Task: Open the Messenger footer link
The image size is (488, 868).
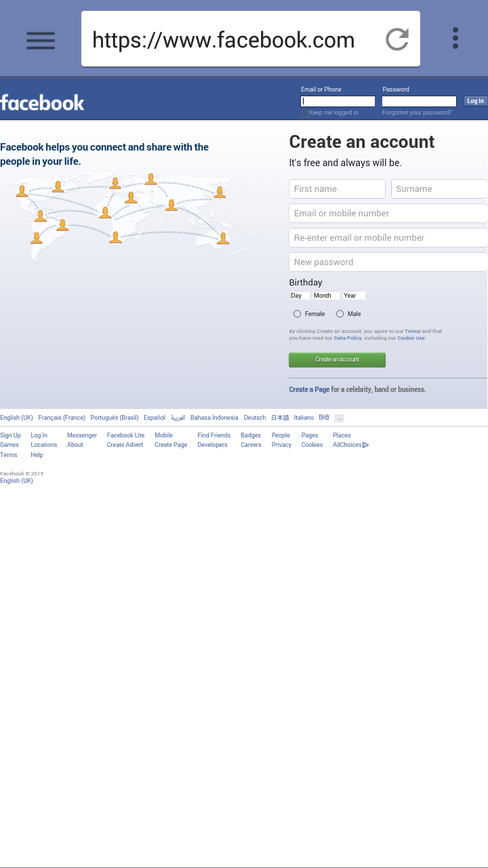Action: pyautogui.click(x=82, y=435)
